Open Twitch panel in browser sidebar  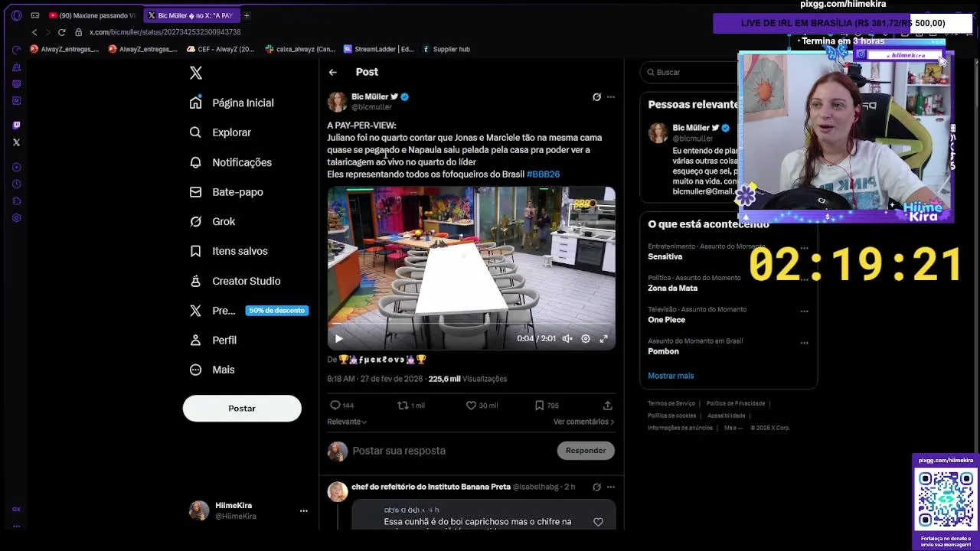[x=16, y=125]
